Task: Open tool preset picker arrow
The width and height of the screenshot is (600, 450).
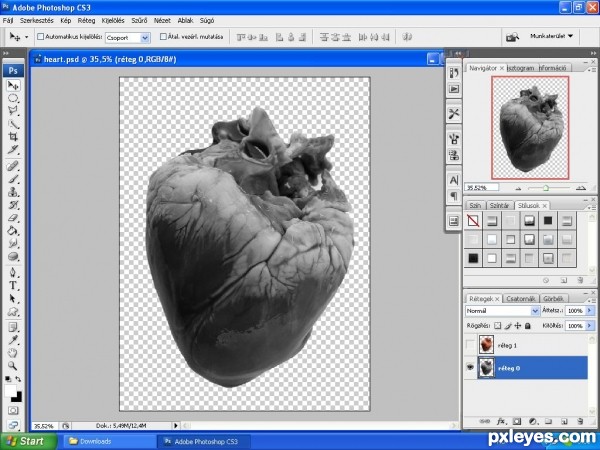Action: 26,37
